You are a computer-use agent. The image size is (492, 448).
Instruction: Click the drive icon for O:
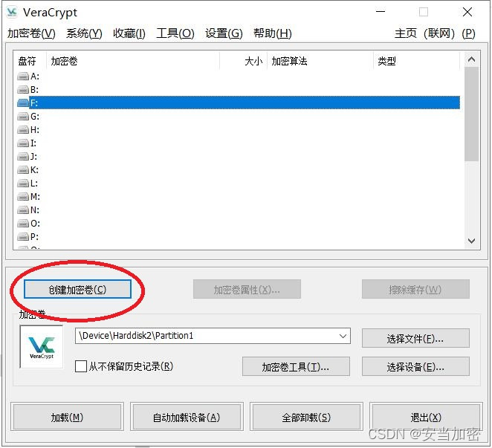click(23, 224)
